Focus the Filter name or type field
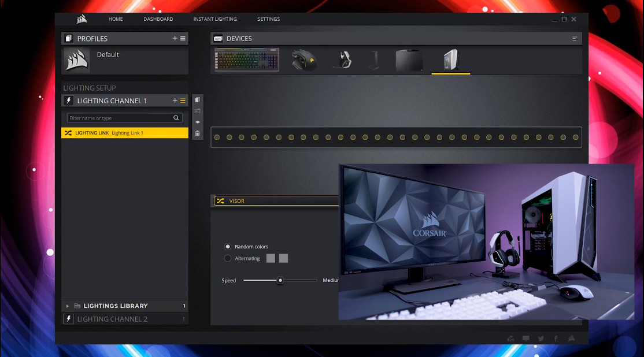The image size is (644, 357). [124, 118]
